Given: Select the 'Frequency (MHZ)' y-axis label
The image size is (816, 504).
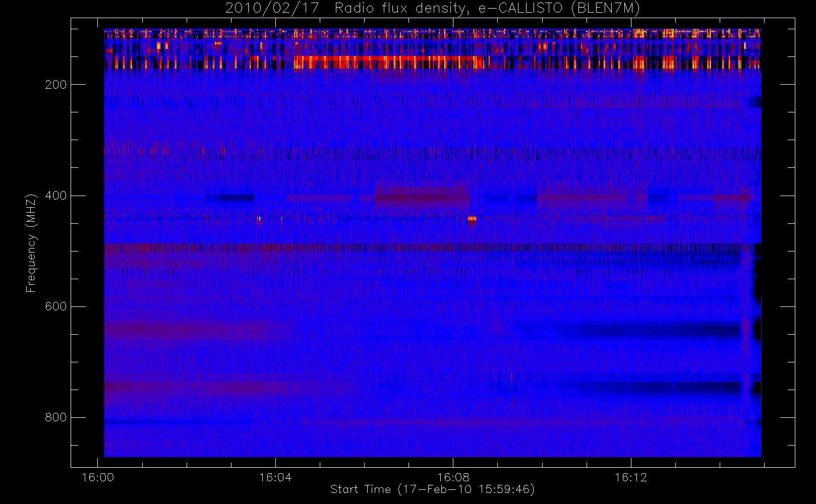Looking at the screenshot, I should 31,243.
